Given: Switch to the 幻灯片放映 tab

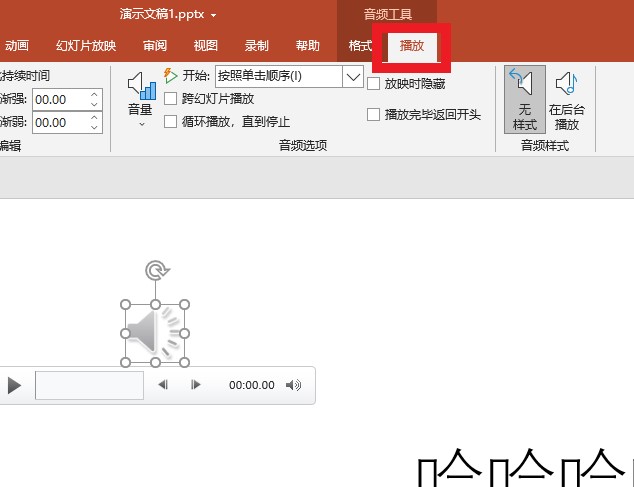Looking at the screenshot, I should [86, 45].
